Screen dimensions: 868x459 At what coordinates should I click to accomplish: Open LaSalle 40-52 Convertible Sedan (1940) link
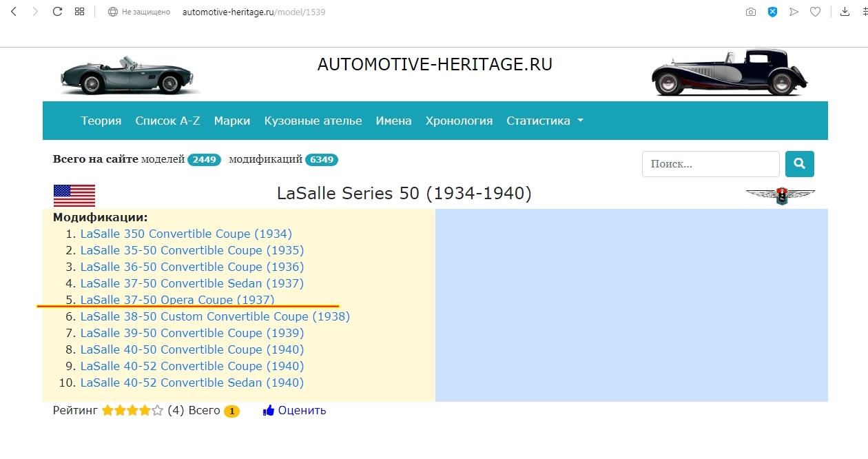[x=192, y=382]
